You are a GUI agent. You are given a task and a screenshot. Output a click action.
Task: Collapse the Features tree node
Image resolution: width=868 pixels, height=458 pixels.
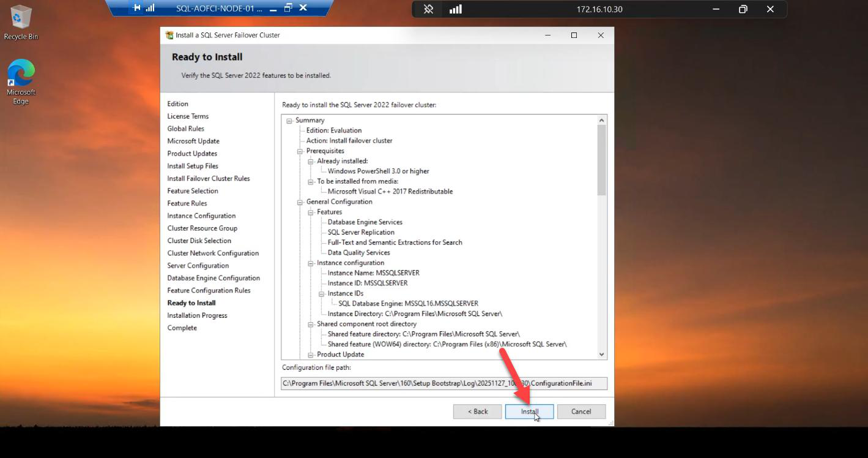pyautogui.click(x=311, y=212)
